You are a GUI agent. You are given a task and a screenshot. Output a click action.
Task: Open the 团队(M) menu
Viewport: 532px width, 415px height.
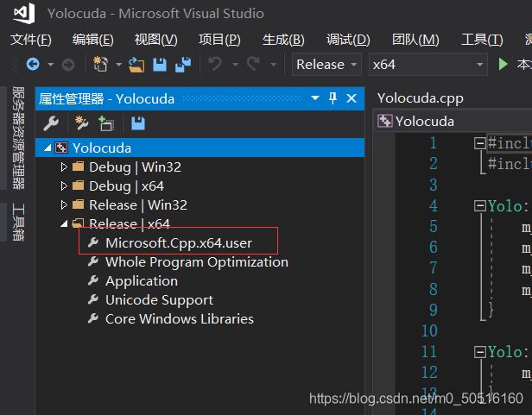tap(415, 40)
